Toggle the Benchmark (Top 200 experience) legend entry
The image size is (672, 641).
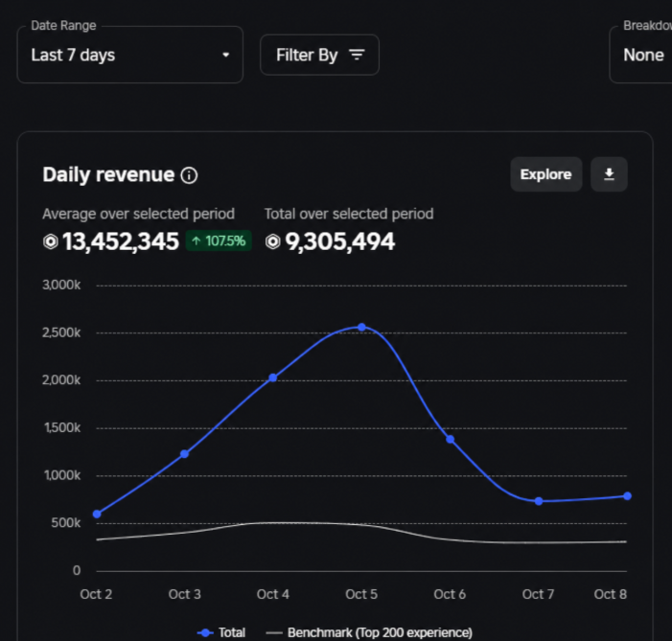click(369, 632)
